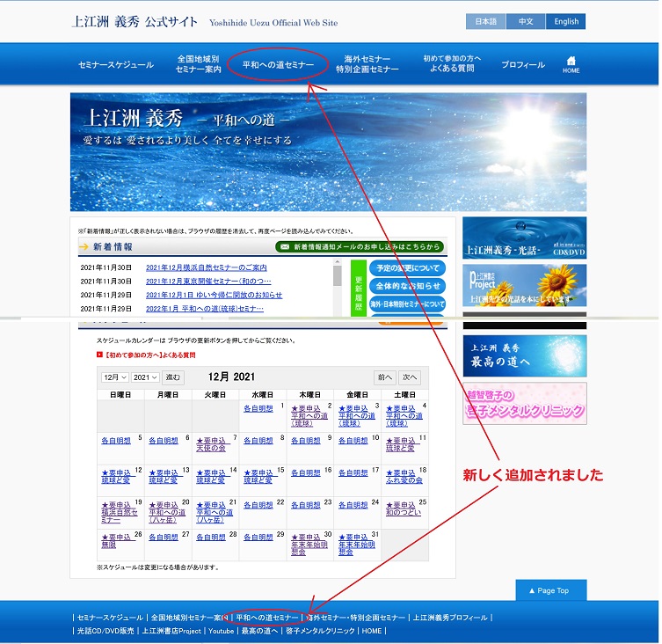This screenshot has height=644, width=662.
Task: Click 【初めて参加の方へ】よくある質問 red link
Action: click(149, 355)
